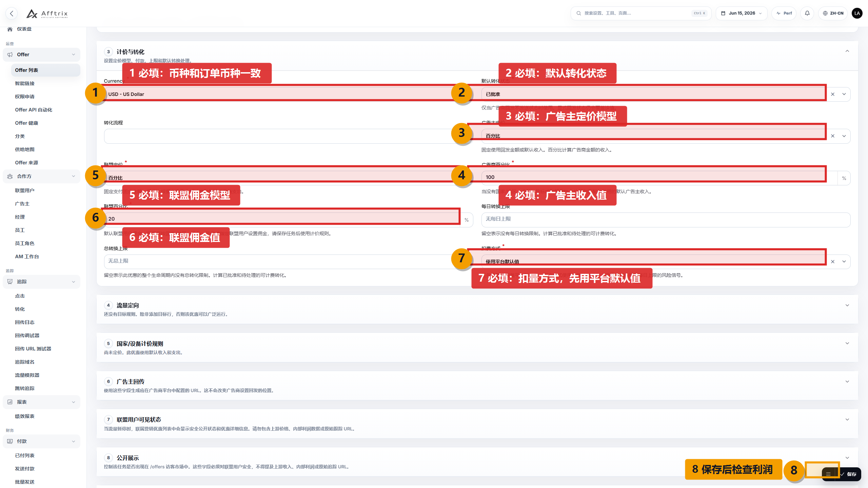Expand the 公开展示 section
Screen dimensions: 868x488
click(x=847, y=458)
